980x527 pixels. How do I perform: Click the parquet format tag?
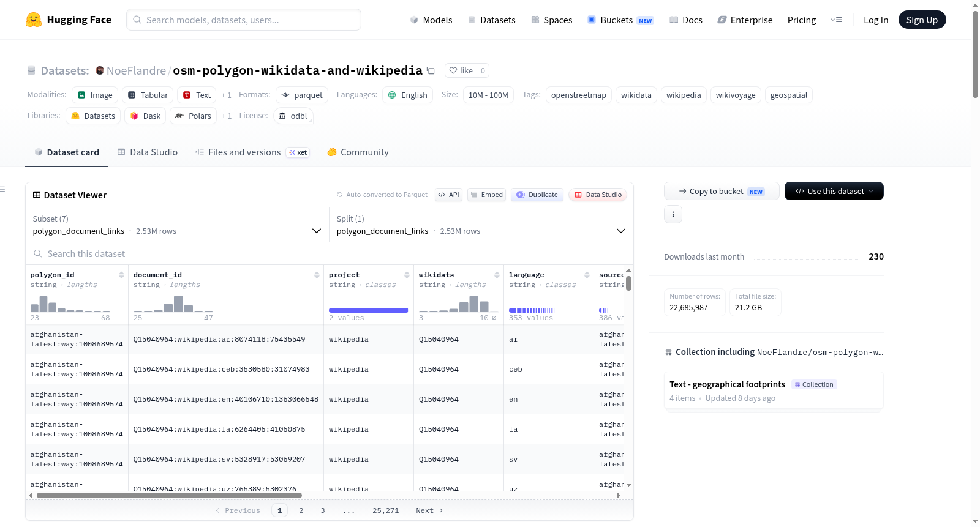coord(302,95)
